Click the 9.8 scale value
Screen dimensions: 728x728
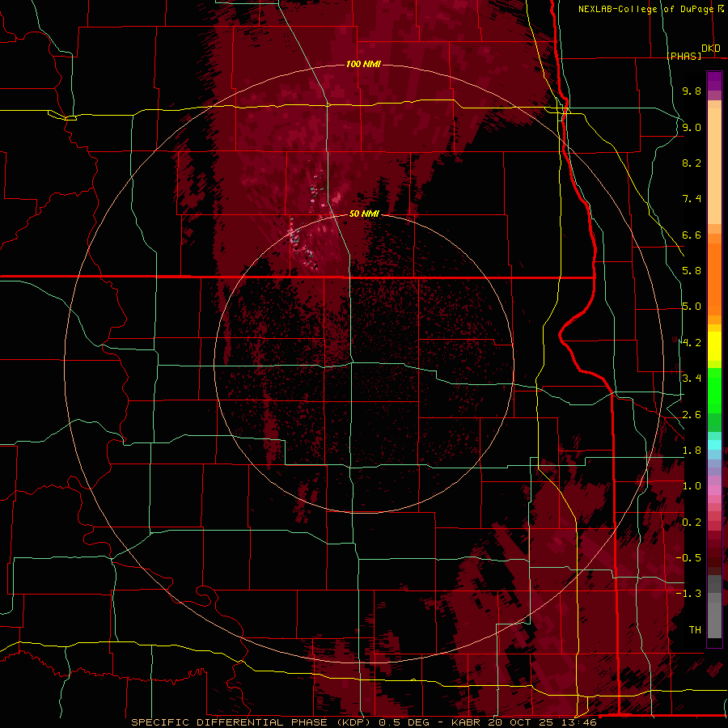tap(692, 91)
